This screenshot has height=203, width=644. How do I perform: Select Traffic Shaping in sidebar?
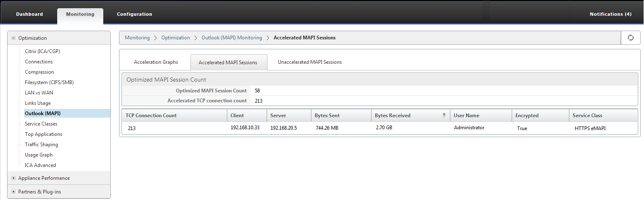(x=41, y=145)
